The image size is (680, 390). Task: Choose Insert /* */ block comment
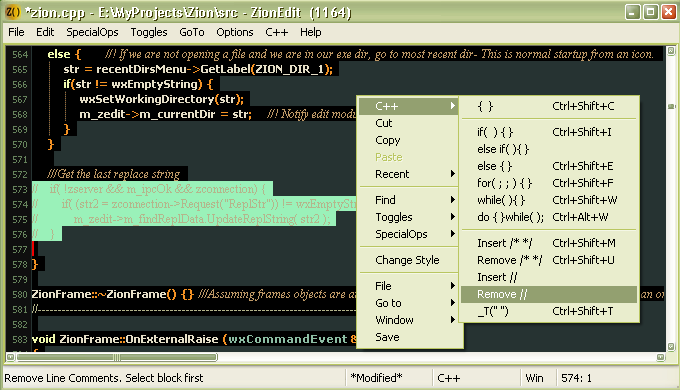coord(549,243)
